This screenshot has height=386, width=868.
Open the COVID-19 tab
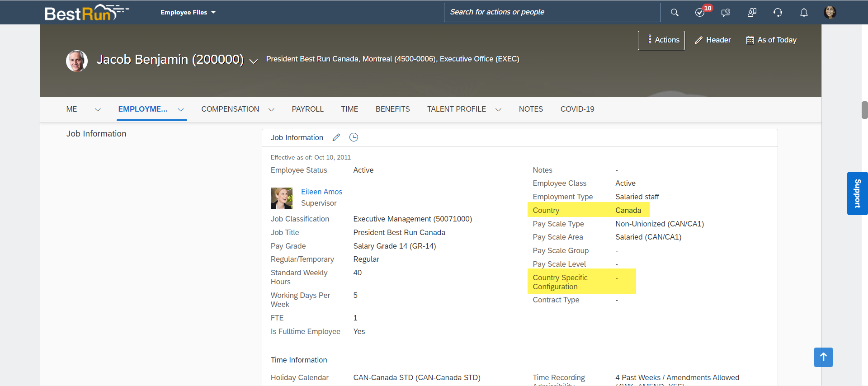click(577, 109)
